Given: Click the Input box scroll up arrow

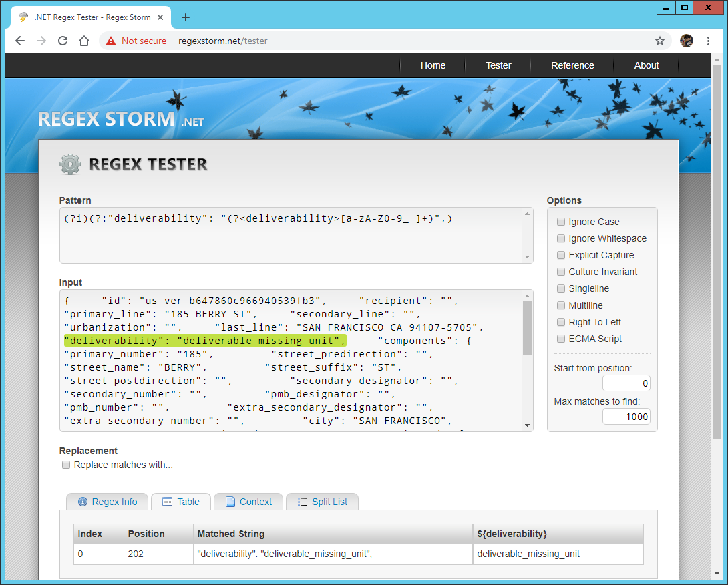Looking at the screenshot, I should click(527, 296).
